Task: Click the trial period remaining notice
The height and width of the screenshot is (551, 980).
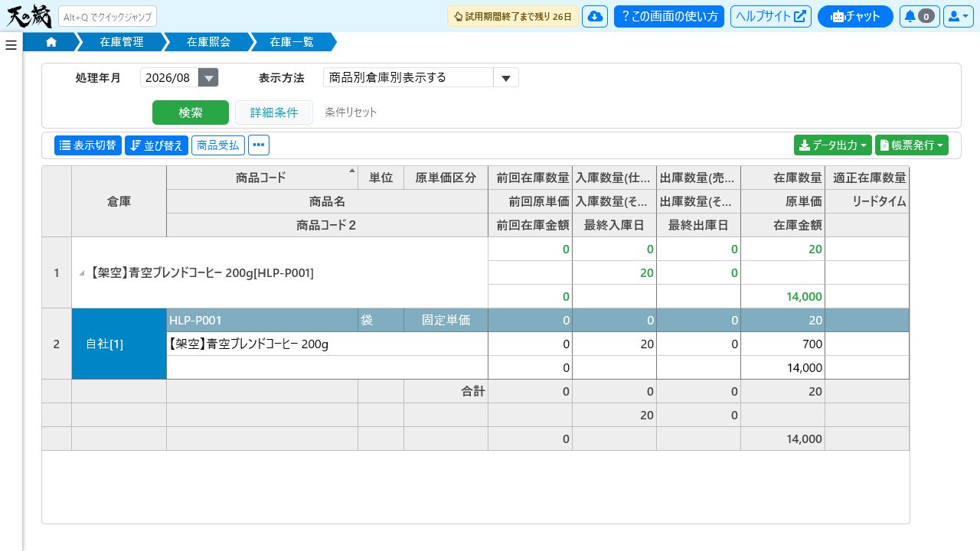Action: click(x=513, y=16)
